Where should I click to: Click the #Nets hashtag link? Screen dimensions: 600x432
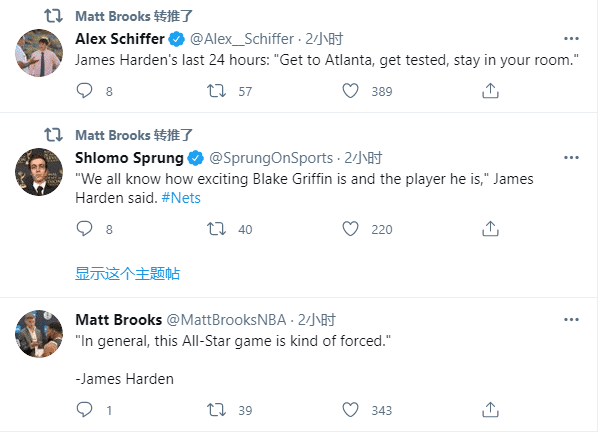(x=182, y=197)
